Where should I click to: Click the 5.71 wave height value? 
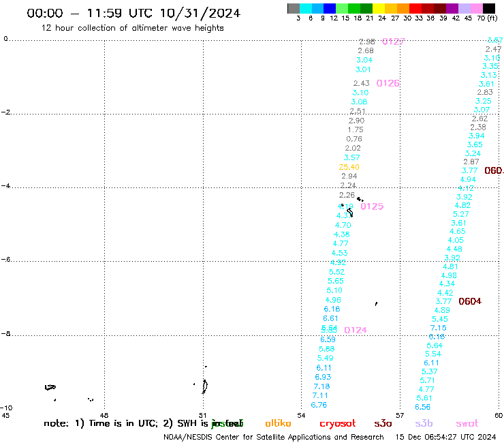(427, 380)
